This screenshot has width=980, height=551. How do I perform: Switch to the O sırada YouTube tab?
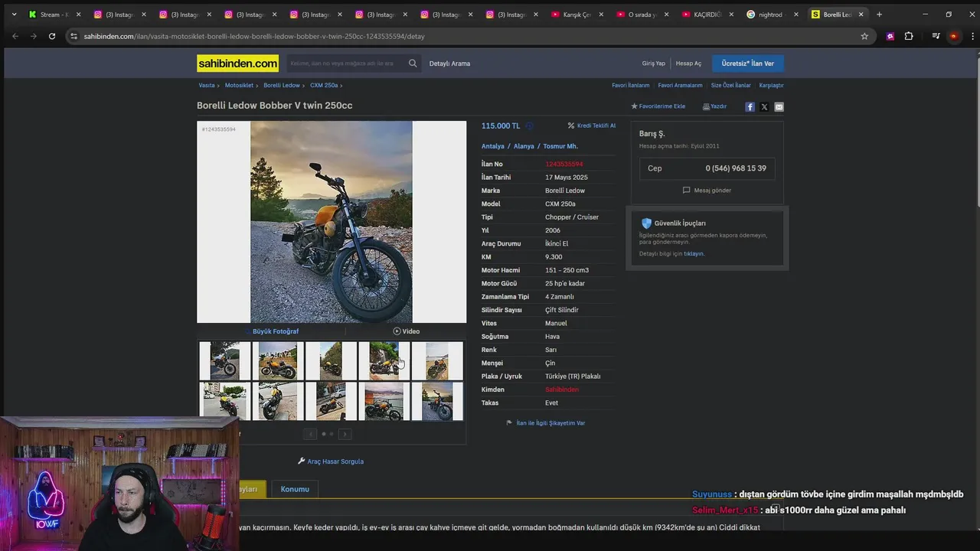[642, 15]
